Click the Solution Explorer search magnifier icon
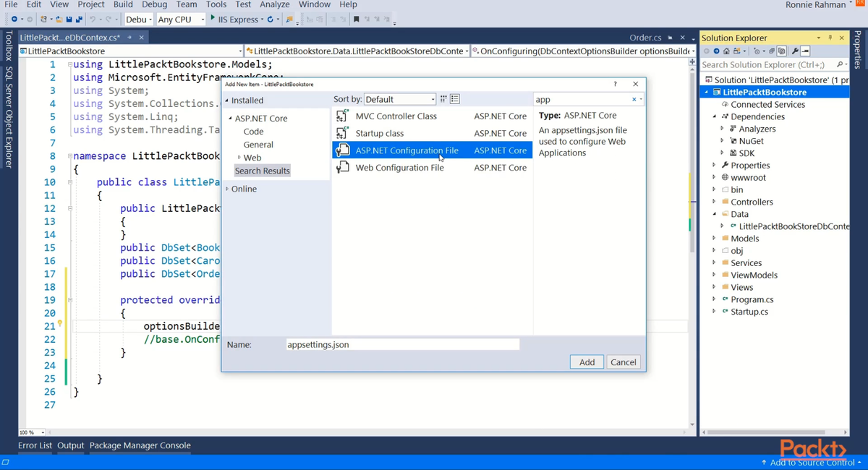The height and width of the screenshot is (470, 868). coord(839,64)
